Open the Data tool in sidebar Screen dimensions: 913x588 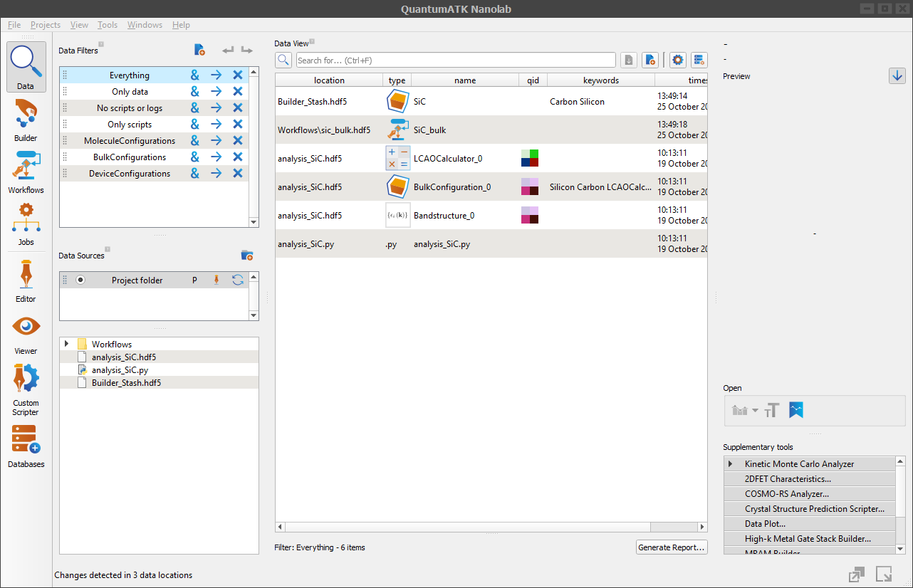click(26, 67)
